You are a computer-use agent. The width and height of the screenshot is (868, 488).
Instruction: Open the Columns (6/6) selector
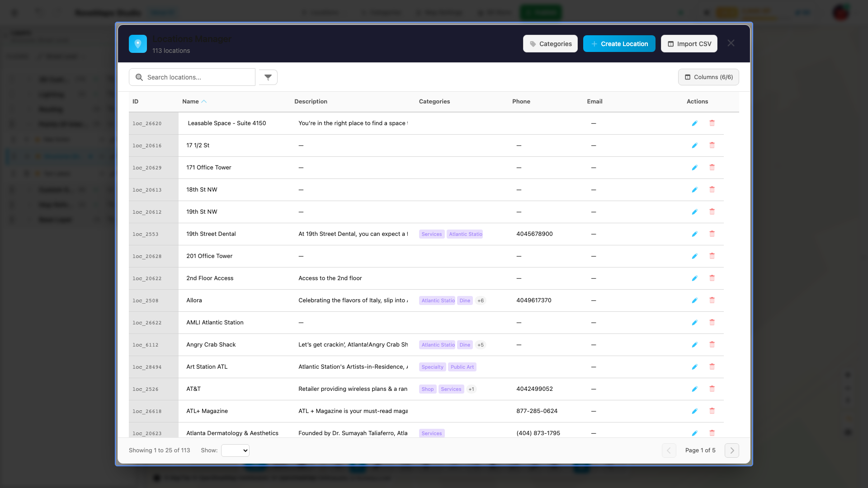pos(708,77)
